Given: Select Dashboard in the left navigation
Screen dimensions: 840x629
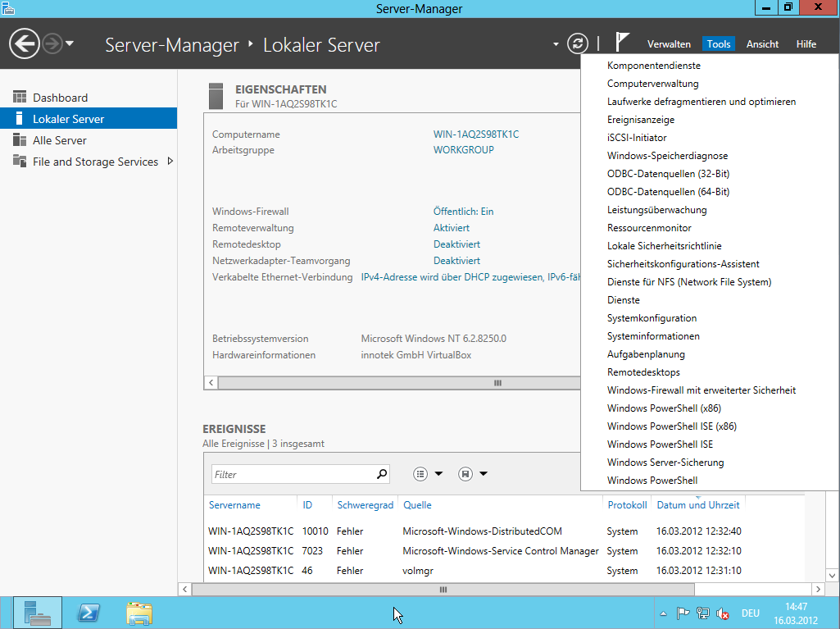Looking at the screenshot, I should [x=60, y=98].
